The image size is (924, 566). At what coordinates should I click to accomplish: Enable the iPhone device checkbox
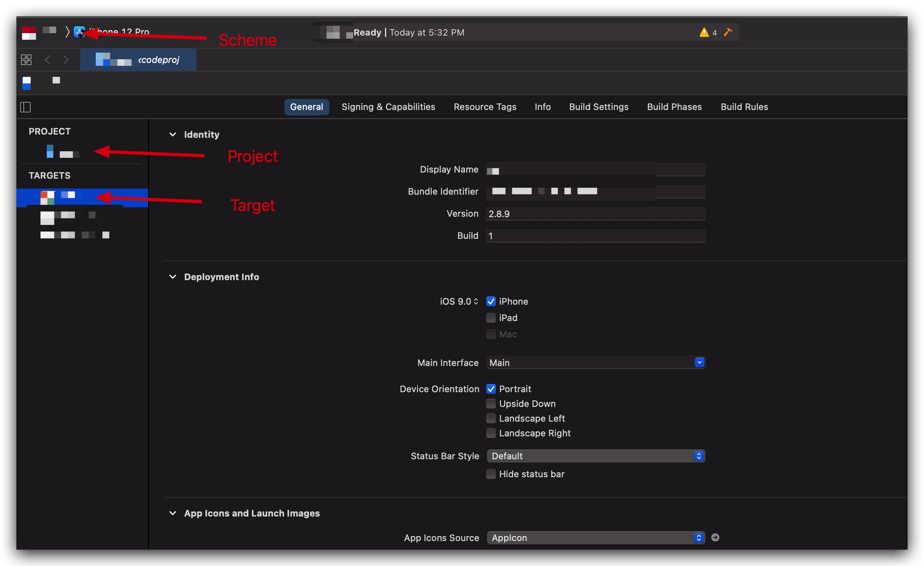click(x=491, y=301)
